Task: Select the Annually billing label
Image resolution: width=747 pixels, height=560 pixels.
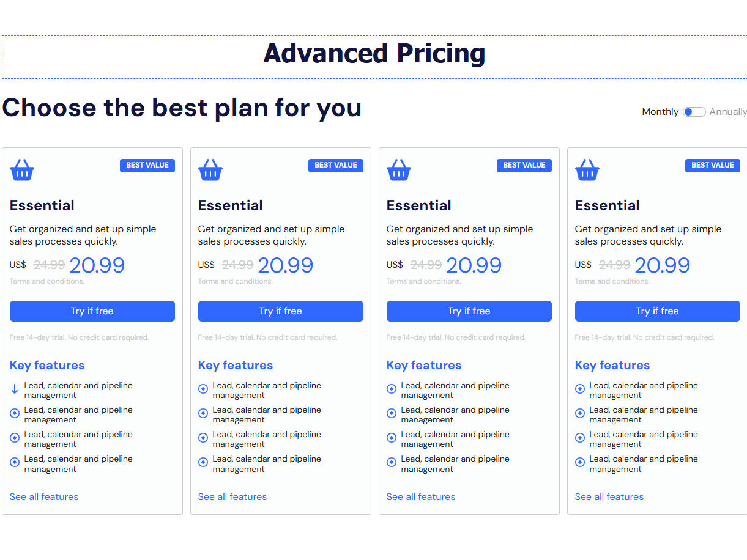Action: (x=728, y=112)
